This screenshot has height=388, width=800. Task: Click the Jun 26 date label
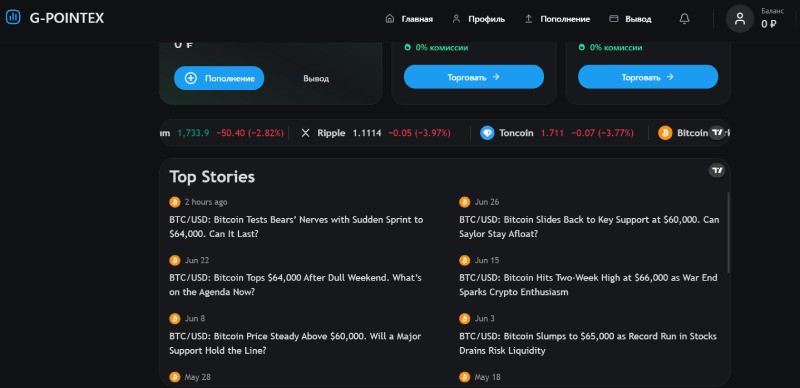click(487, 202)
